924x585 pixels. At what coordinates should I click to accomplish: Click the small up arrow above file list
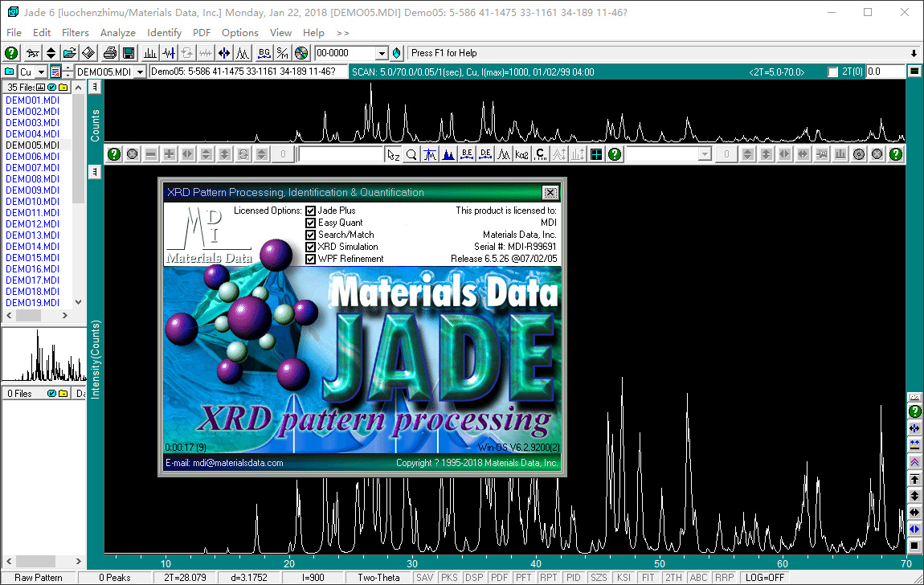(79, 88)
